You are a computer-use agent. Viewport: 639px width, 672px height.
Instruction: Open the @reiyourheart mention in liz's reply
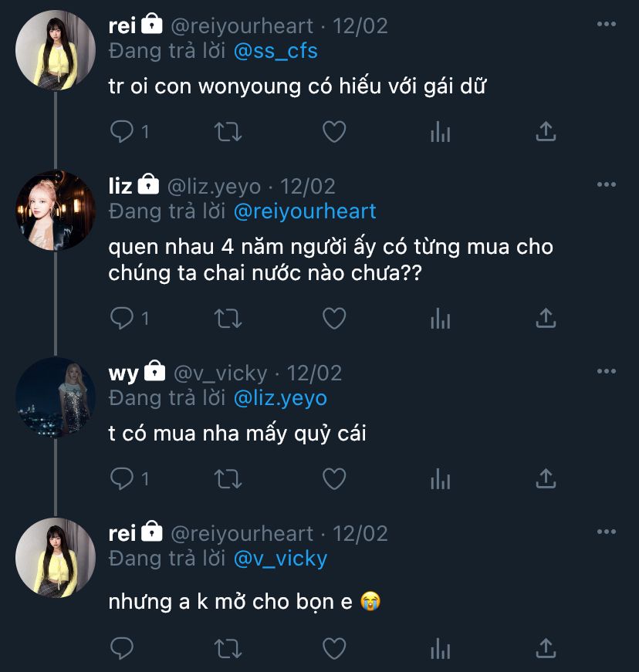tap(305, 211)
